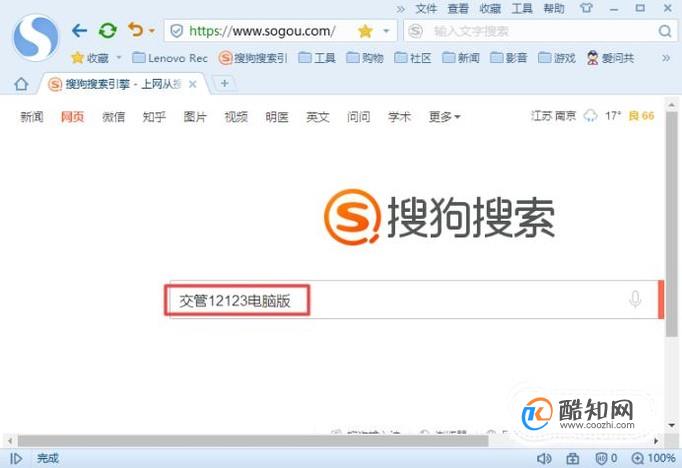Click the home icon left of tabs
The image size is (682, 468).
pos(21,84)
